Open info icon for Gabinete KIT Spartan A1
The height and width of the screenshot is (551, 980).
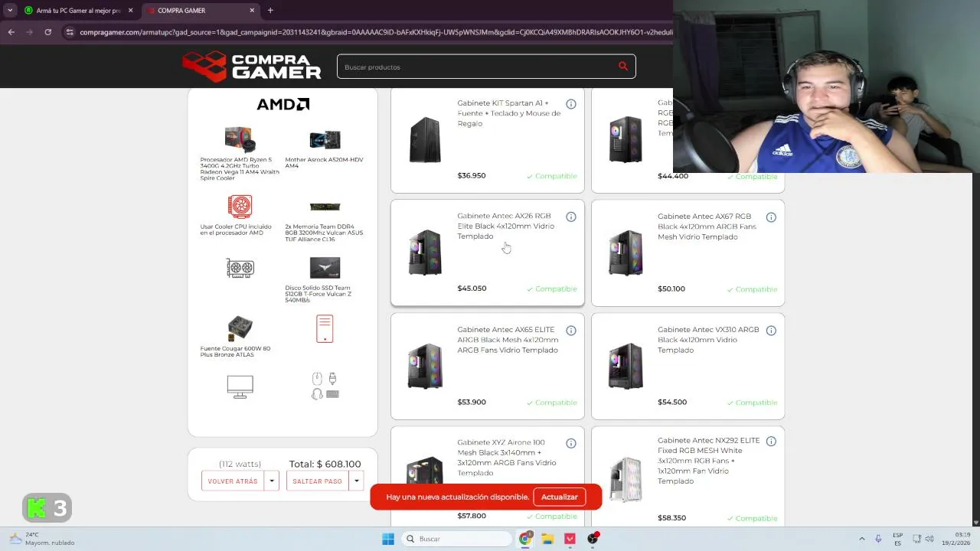coord(571,104)
